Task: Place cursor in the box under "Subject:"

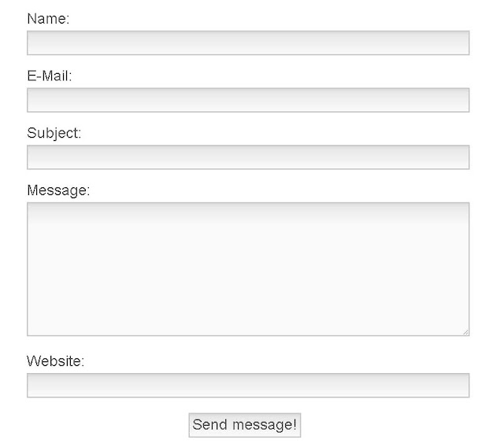Action: pyautogui.click(x=248, y=157)
